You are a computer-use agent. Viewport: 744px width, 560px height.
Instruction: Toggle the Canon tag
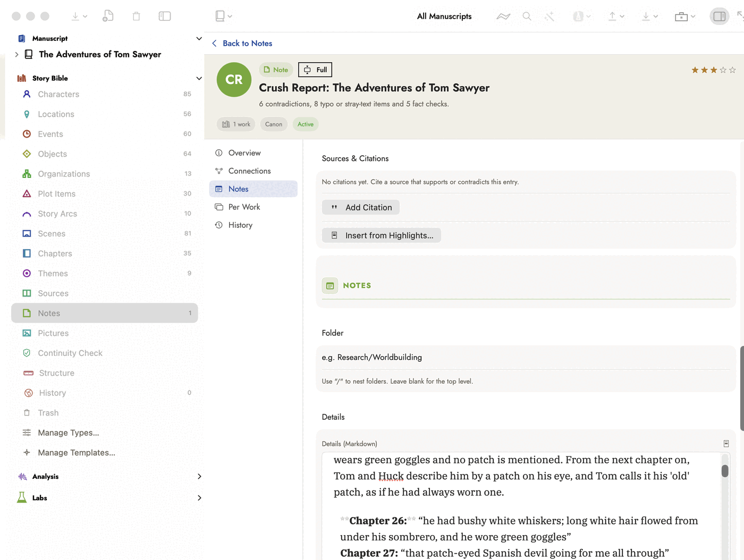click(274, 124)
